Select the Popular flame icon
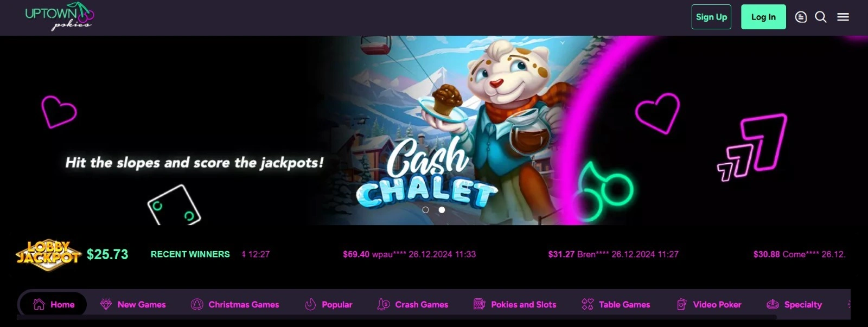 pyautogui.click(x=310, y=304)
